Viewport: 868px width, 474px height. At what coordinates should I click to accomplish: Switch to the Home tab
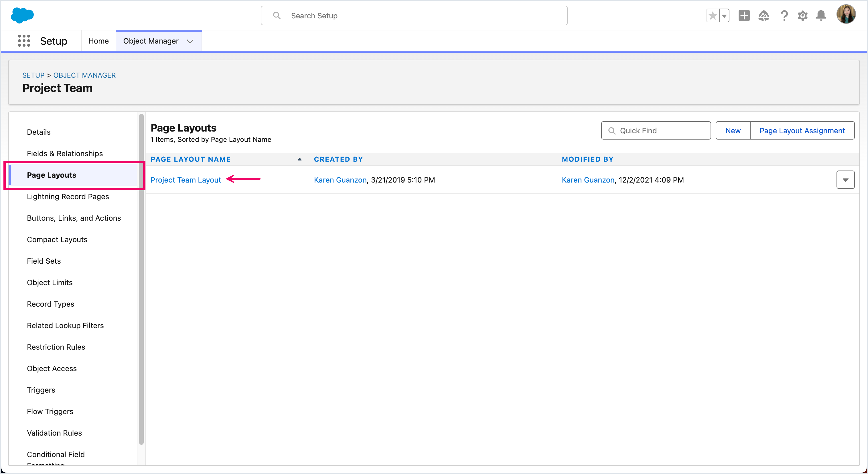98,41
